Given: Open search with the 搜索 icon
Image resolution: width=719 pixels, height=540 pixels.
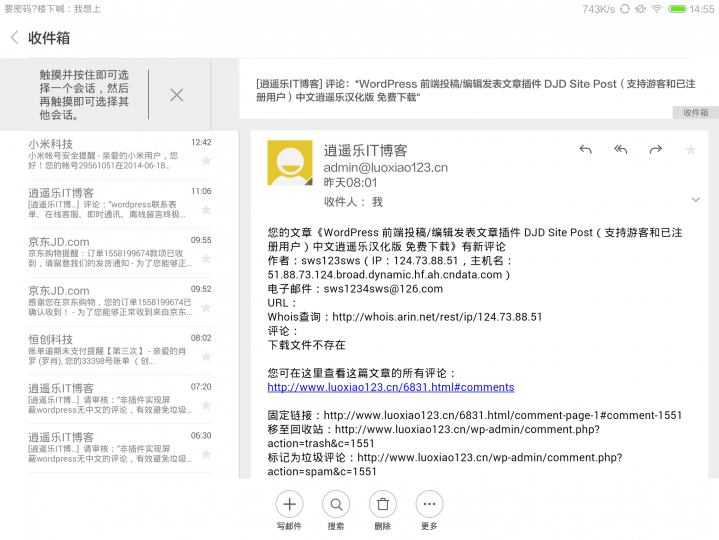Looking at the screenshot, I should (336, 510).
